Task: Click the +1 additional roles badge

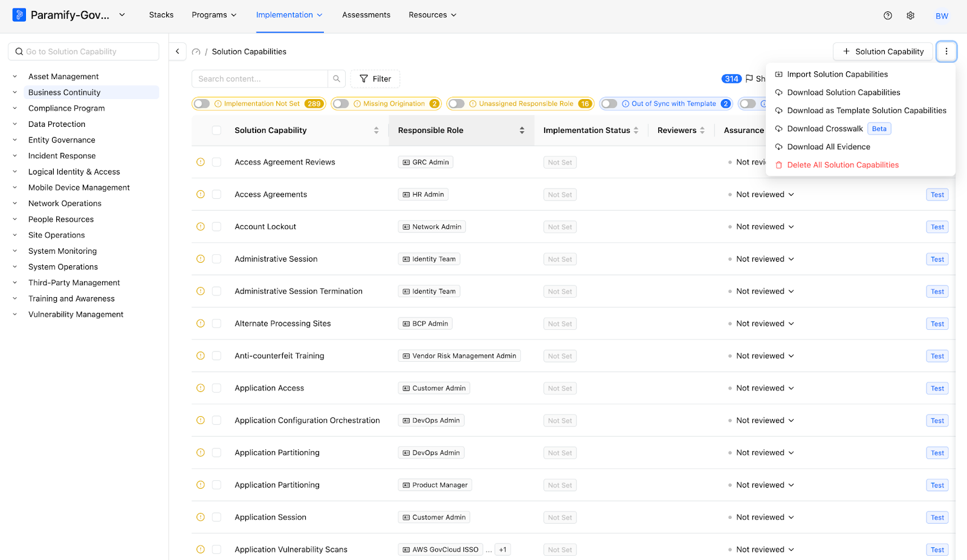Action: point(503,549)
